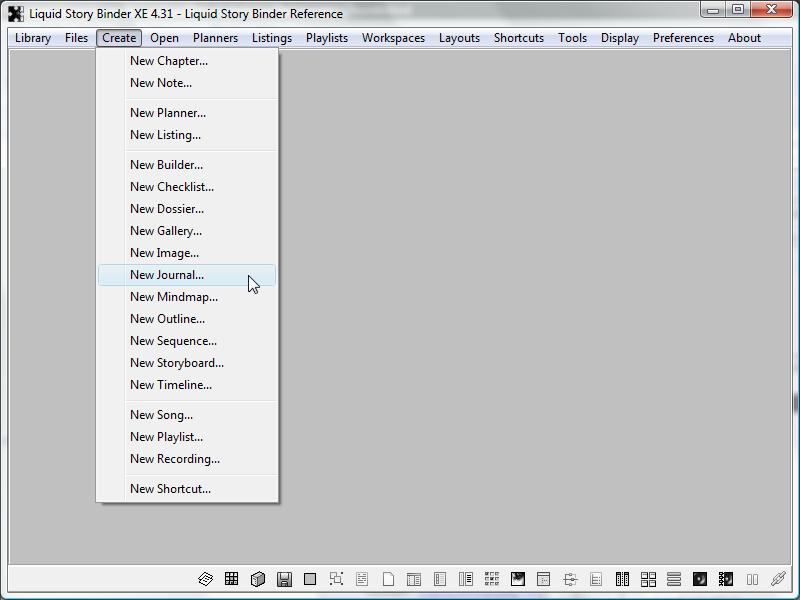Pick New Shortcut... at the menu bottom
The image size is (800, 600).
coord(170,489)
